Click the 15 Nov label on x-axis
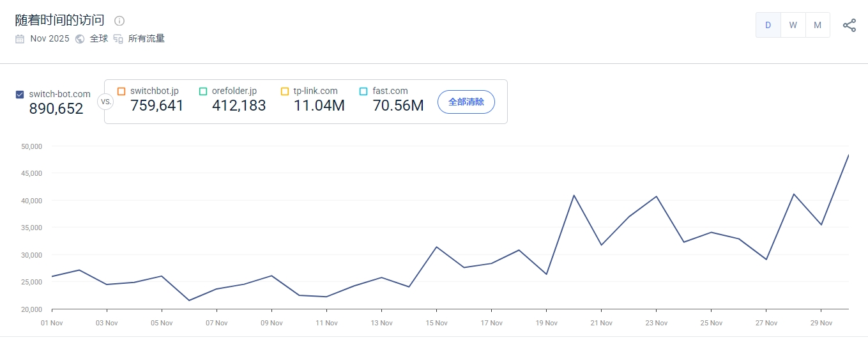 tap(437, 323)
